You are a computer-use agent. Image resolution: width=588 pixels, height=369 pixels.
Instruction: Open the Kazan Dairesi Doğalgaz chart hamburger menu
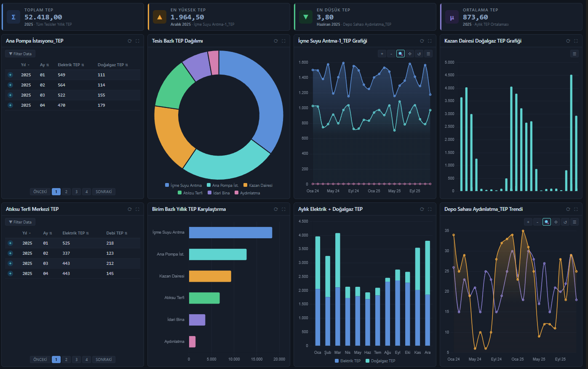point(575,54)
